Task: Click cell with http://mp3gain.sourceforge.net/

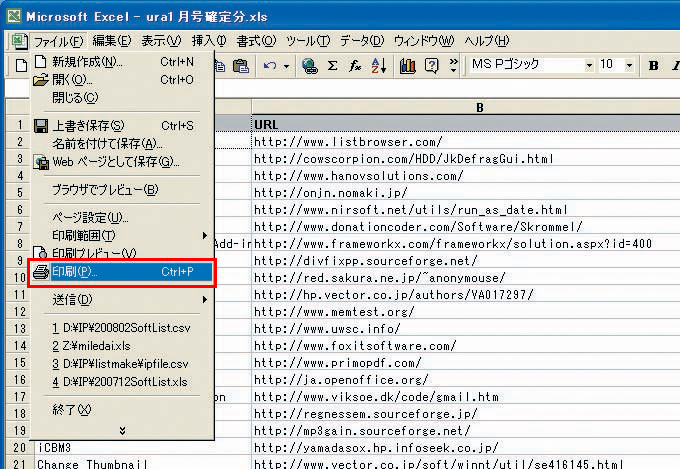Action: [x=466, y=431]
